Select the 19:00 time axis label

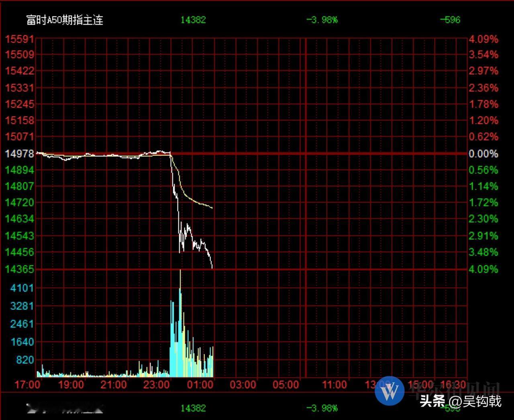tap(71, 385)
